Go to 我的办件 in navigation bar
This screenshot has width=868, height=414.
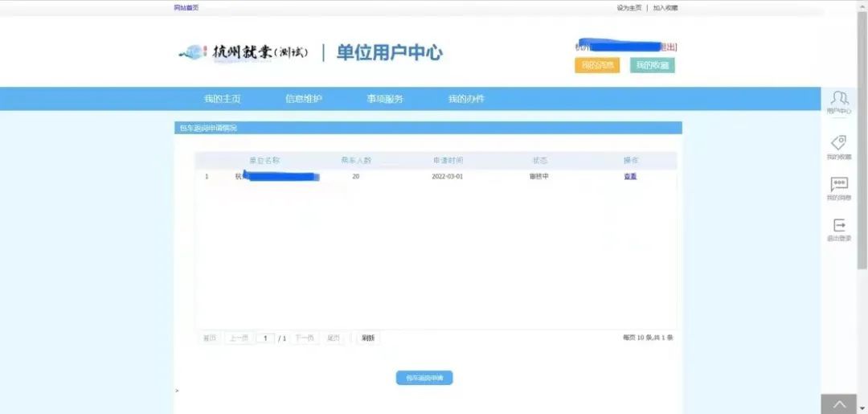[466, 99]
